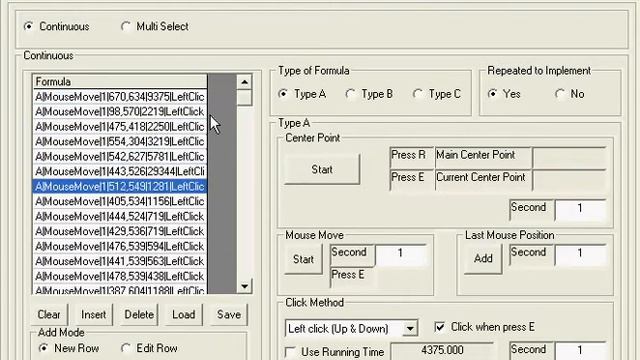Select row A|MouseMove|1|542,627|5781
Screen dimensions: 640x360
[x=120, y=156]
